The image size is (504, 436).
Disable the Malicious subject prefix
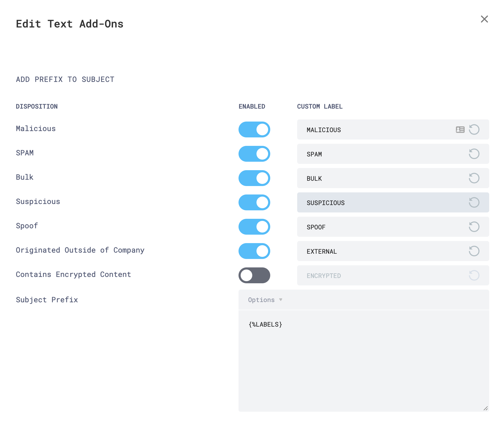(x=254, y=129)
